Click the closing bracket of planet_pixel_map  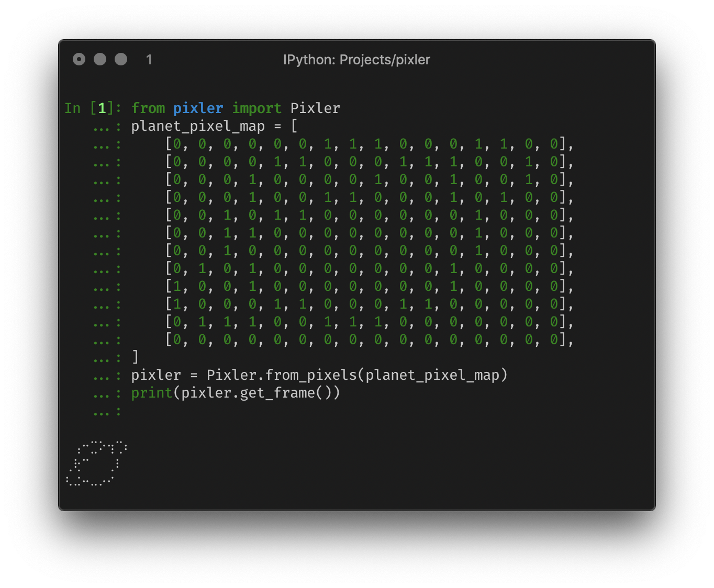(135, 357)
